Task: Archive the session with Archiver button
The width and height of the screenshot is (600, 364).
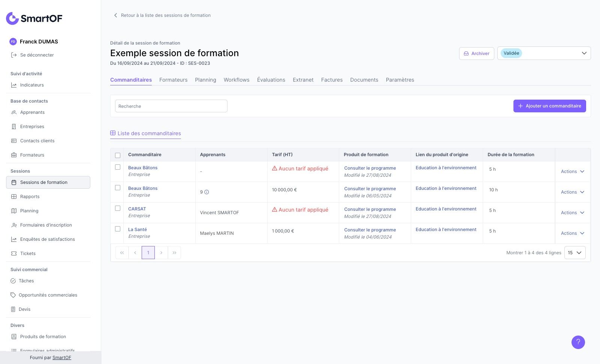Action: coord(476,54)
